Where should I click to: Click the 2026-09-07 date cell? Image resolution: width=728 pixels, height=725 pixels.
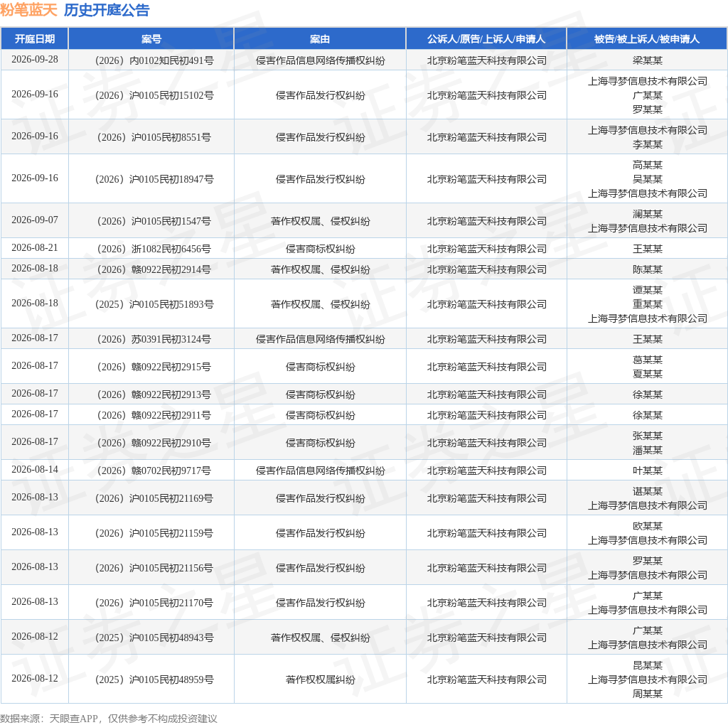pos(35,220)
